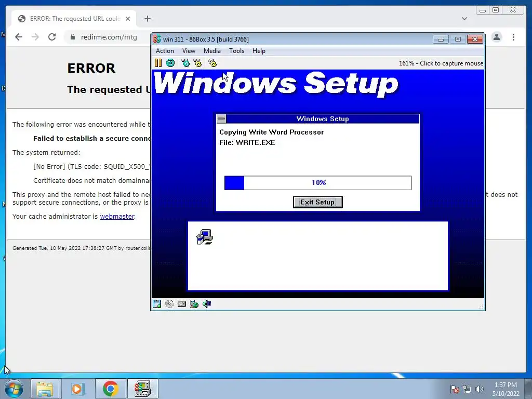Viewport: 532px width, 399px height.
Task: Click the network tray icon
Action: [467, 389]
